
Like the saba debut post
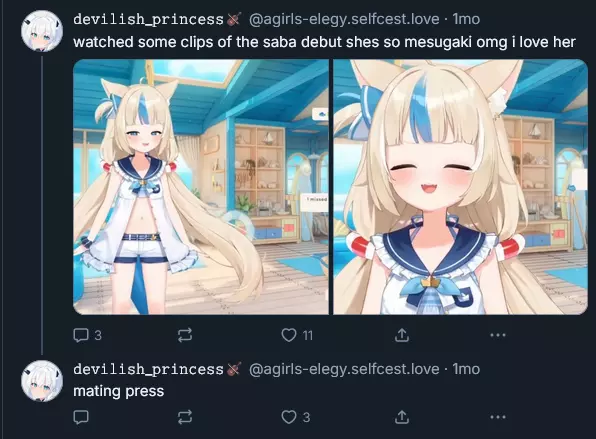tap(297, 335)
